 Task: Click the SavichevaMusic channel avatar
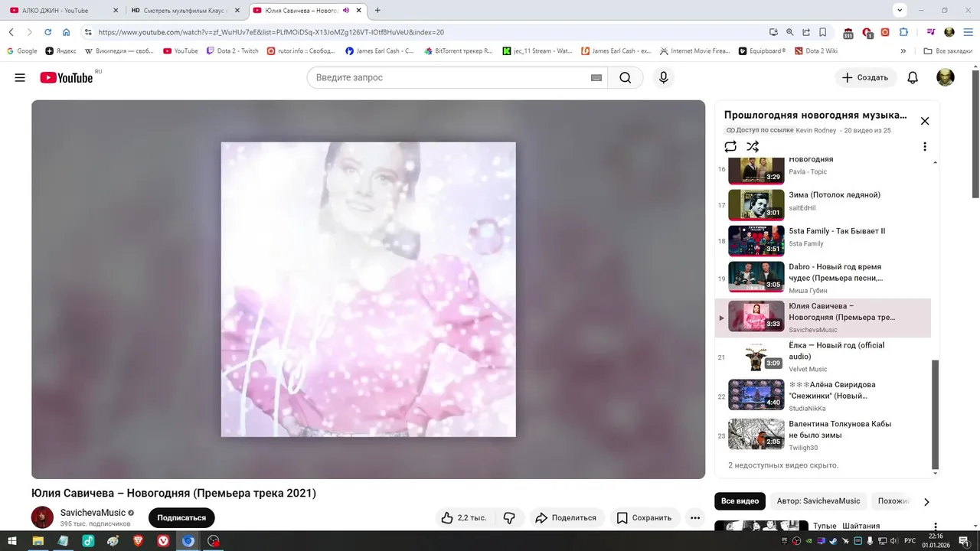coord(42,517)
